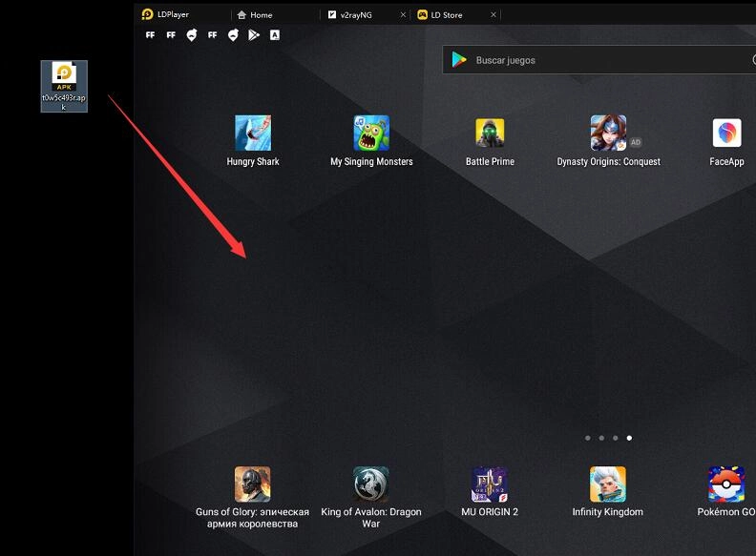Select the t0w5c493r.apk desktop file
The image size is (756, 556).
pyautogui.click(x=64, y=86)
